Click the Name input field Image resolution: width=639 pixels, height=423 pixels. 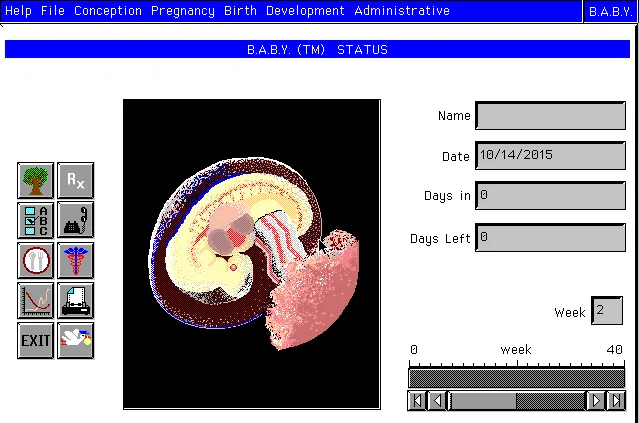pyautogui.click(x=550, y=116)
